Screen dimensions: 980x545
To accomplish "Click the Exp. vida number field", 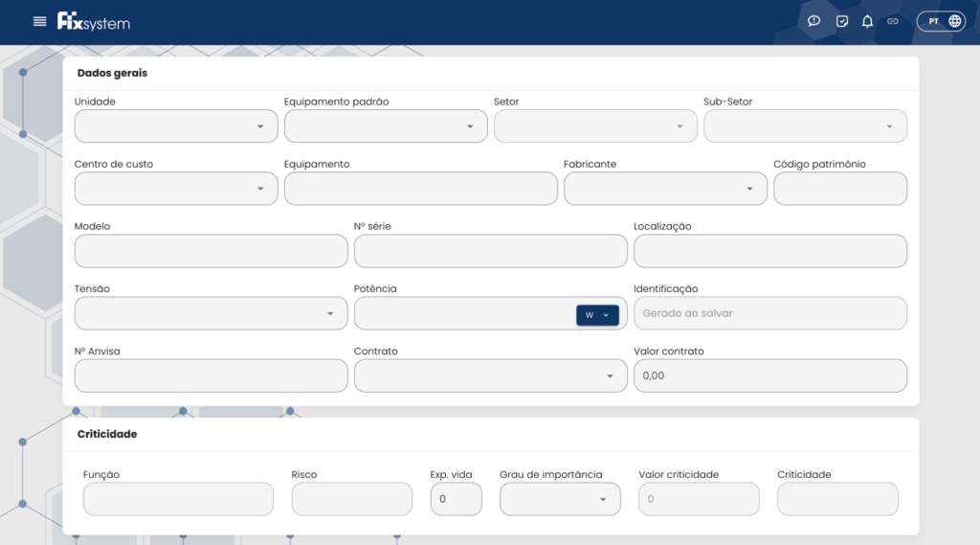I will (x=456, y=499).
